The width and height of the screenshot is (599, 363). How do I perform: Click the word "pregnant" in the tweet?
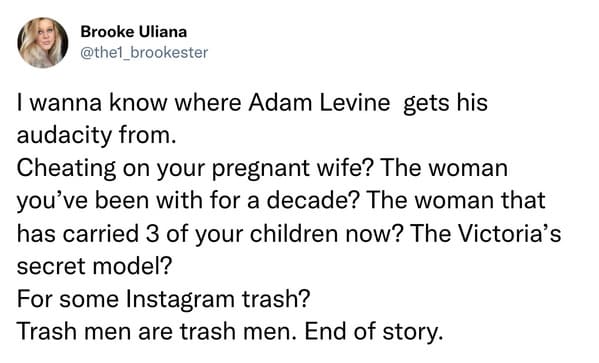[261, 170]
